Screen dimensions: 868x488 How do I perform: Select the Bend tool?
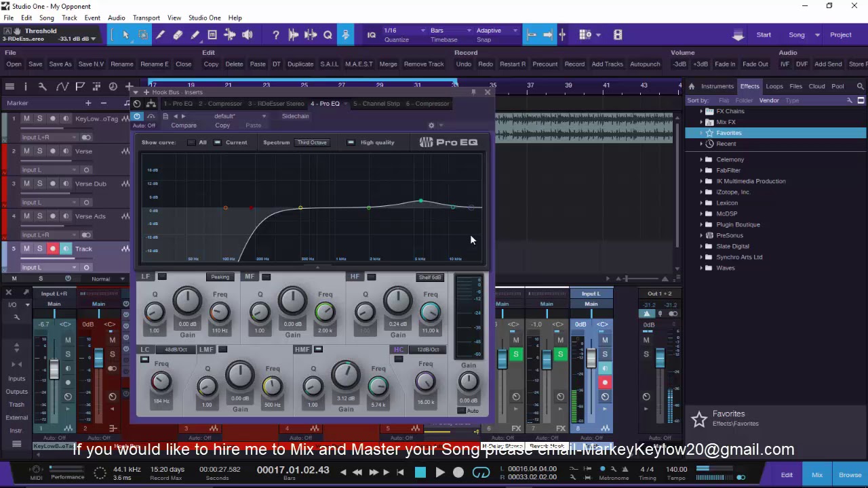point(230,35)
